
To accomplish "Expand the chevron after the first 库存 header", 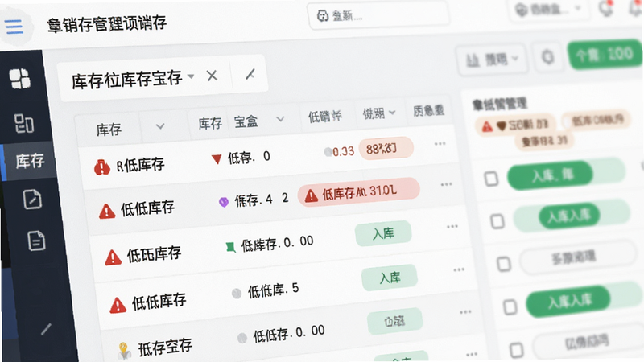I will tap(160, 126).
